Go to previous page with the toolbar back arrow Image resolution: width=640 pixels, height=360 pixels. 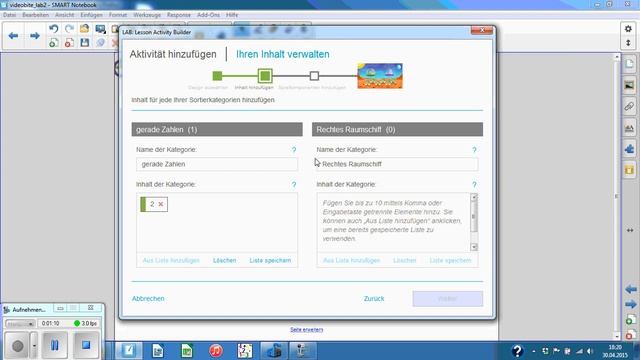point(13,36)
